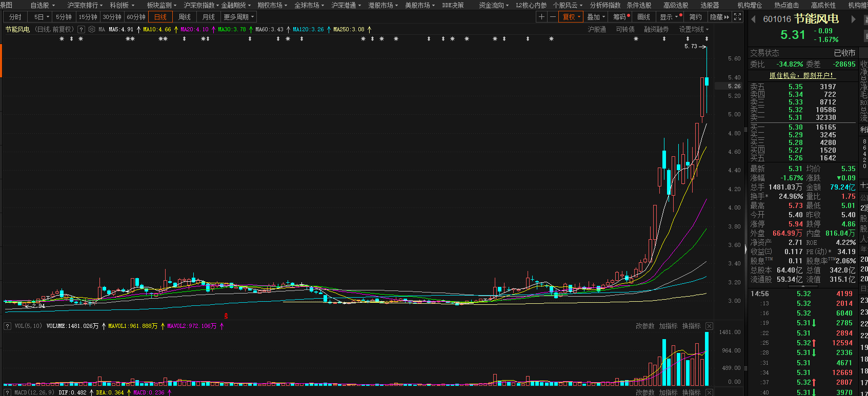Expand the 设置均线 dropdown
868x396 pixels.
click(x=694, y=30)
